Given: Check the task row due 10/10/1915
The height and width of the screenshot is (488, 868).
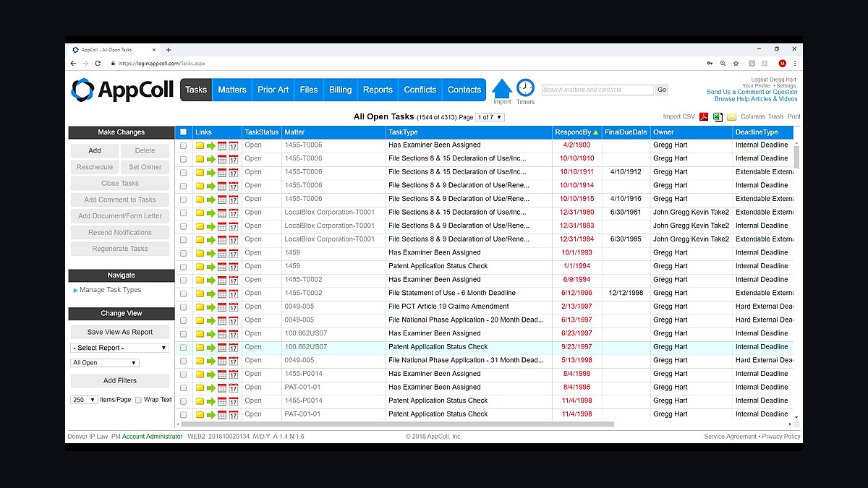Looking at the screenshot, I should click(x=183, y=200).
